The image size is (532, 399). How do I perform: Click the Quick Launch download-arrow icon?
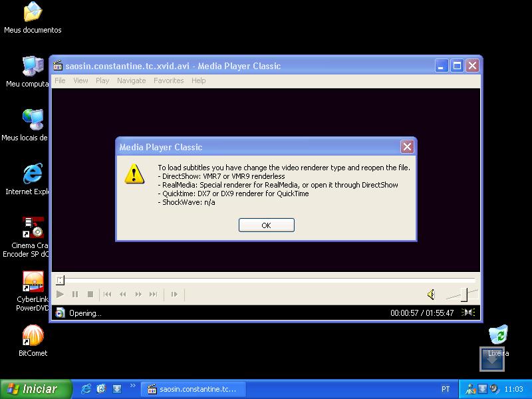(x=117, y=389)
